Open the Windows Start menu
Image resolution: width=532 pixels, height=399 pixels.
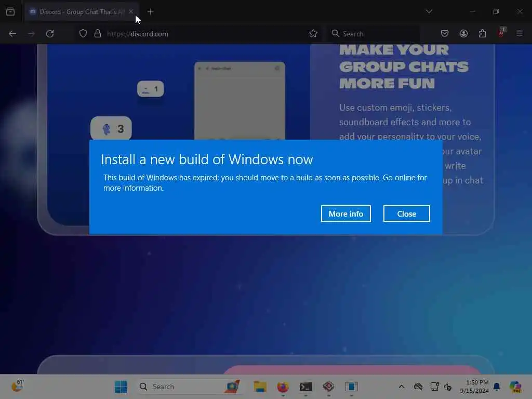(121, 387)
